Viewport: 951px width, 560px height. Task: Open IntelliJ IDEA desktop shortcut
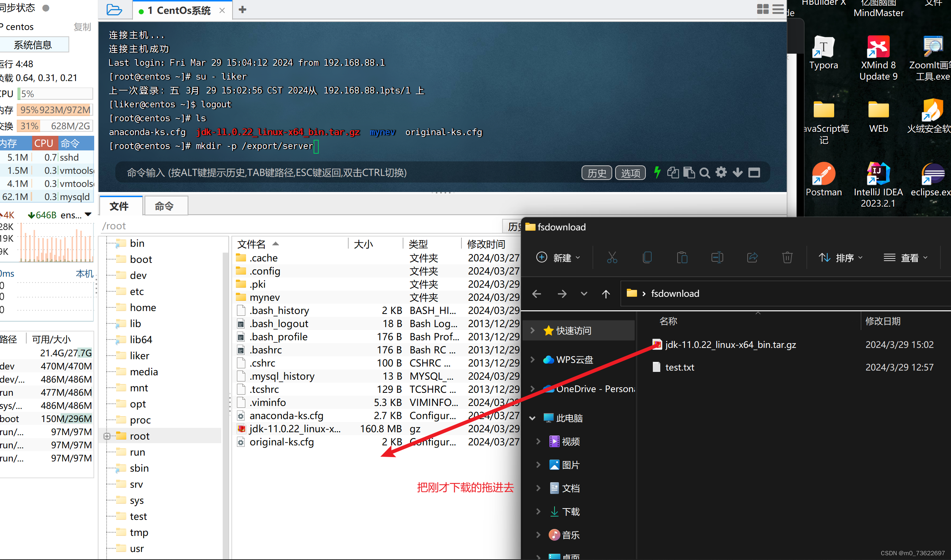[878, 185]
